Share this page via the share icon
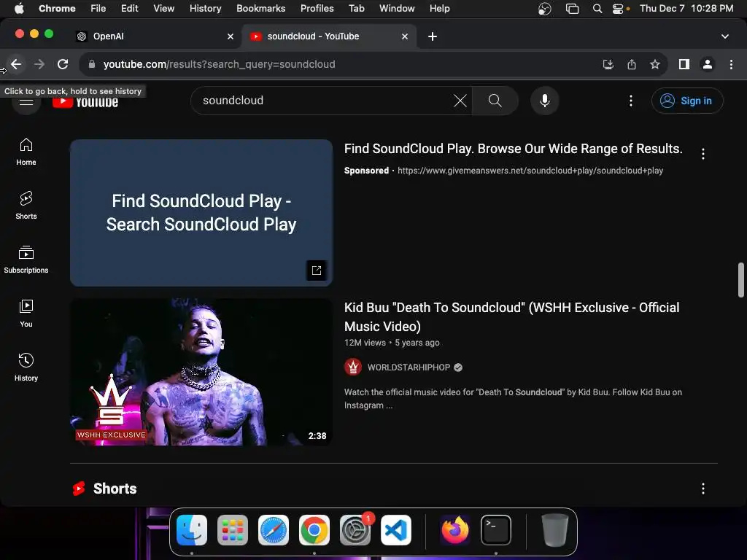Screen dimensions: 747x560 [x=632, y=64]
